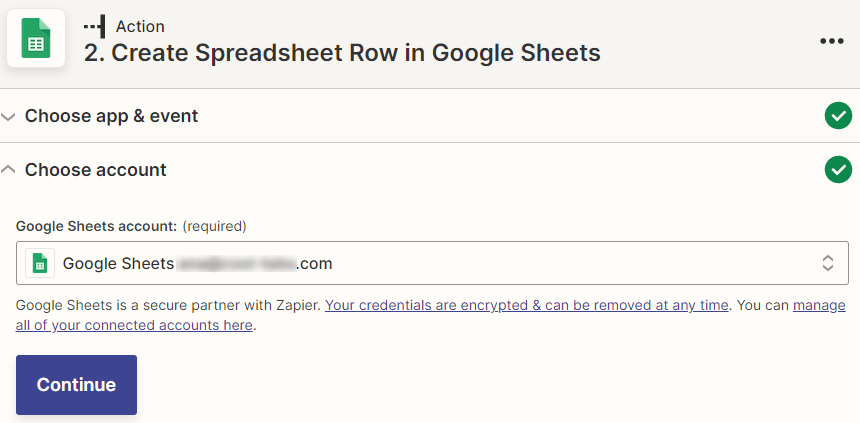Click the (required) label text

214,226
